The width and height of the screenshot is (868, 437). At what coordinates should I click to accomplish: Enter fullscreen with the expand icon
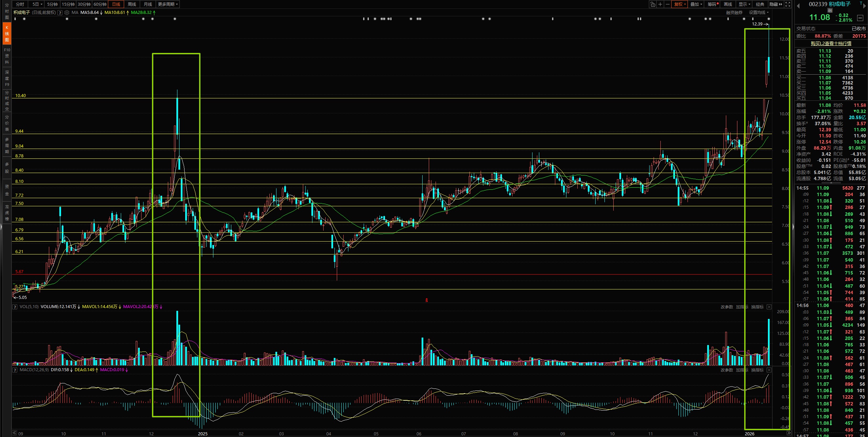pyautogui.click(x=788, y=4)
